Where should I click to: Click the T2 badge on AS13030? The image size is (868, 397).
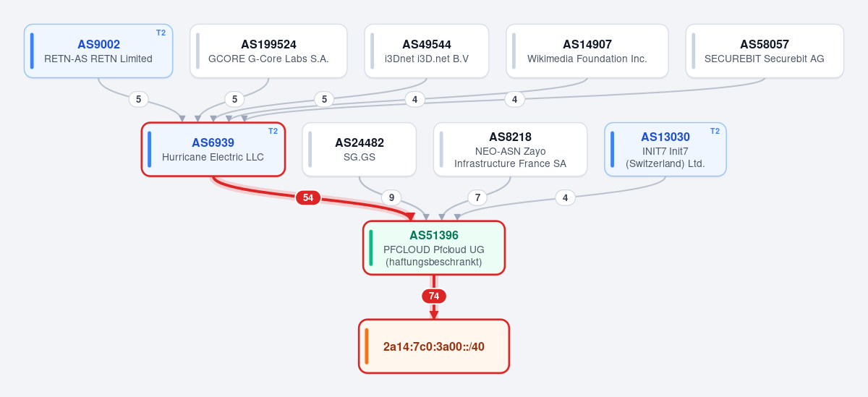715,131
